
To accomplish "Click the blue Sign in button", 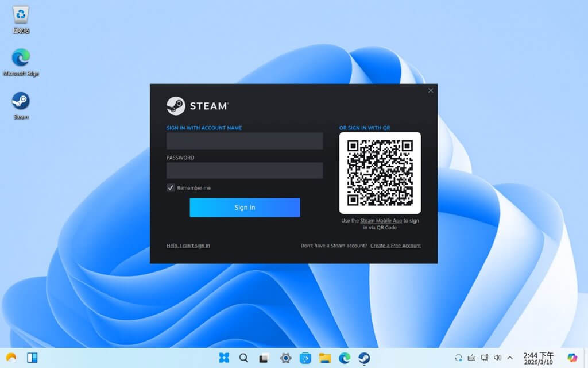I will (x=245, y=207).
